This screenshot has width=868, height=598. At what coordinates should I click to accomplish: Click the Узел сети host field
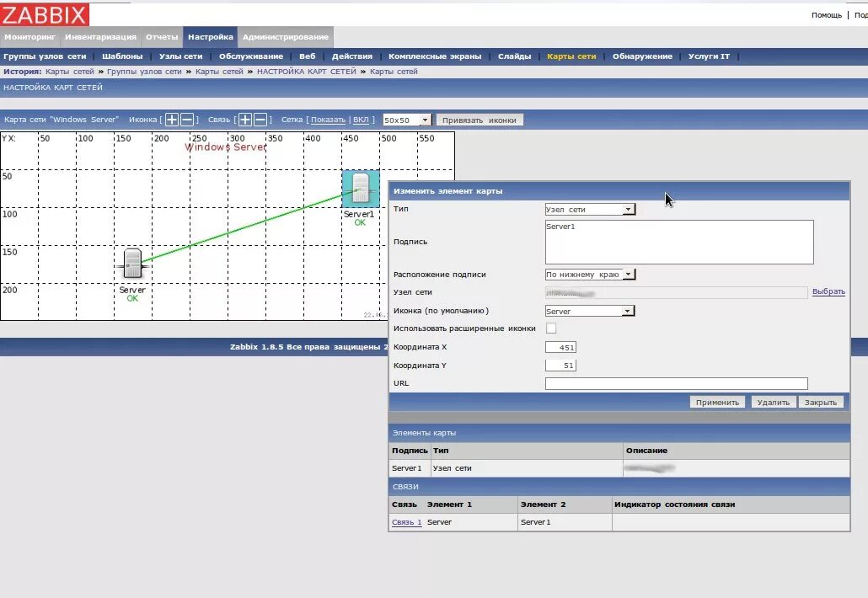click(677, 292)
